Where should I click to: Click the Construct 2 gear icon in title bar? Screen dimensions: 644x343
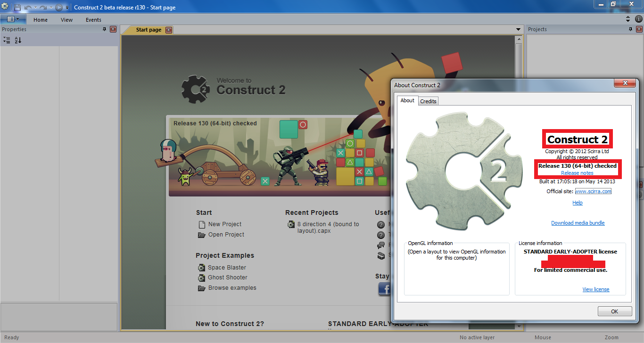(5, 6)
